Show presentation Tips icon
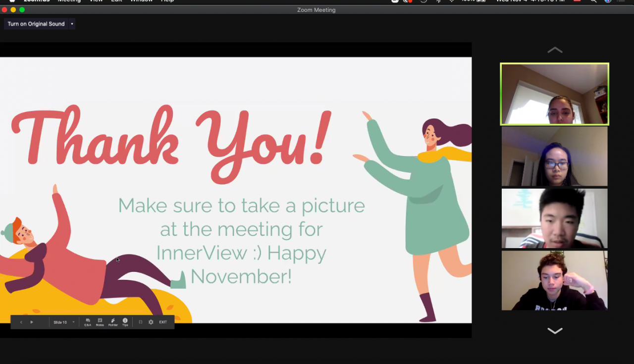The image size is (634, 364). click(125, 322)
